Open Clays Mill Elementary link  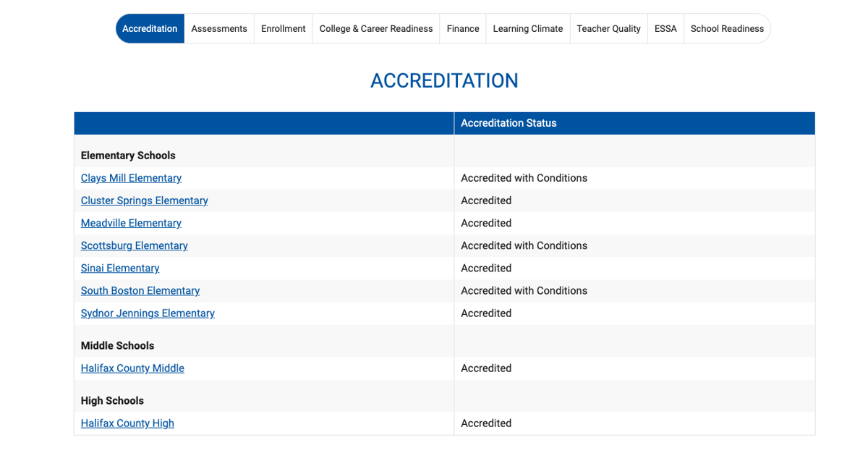pos(131,178)
